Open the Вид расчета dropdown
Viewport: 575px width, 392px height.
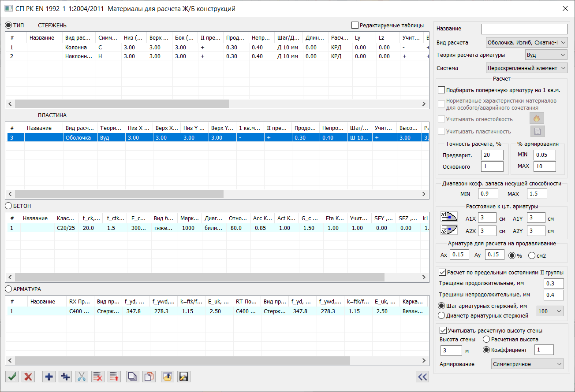pyautogui.click(x=526, y=43)
